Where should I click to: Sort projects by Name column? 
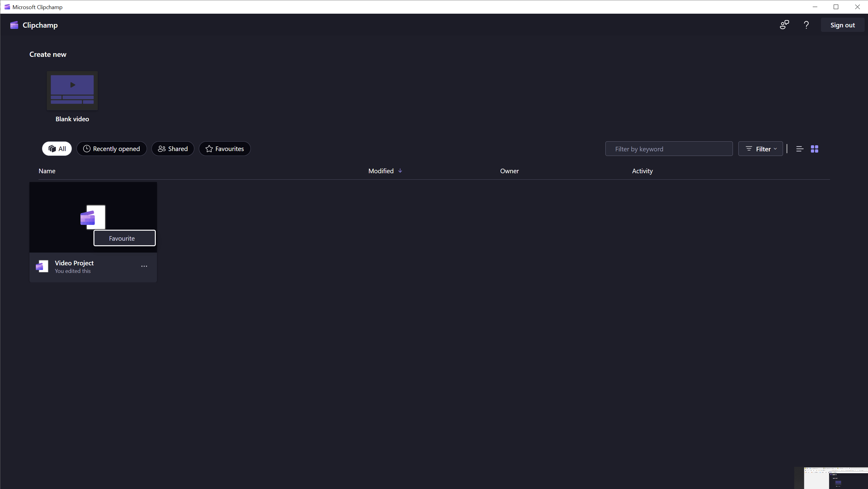(x=47, y=171)
